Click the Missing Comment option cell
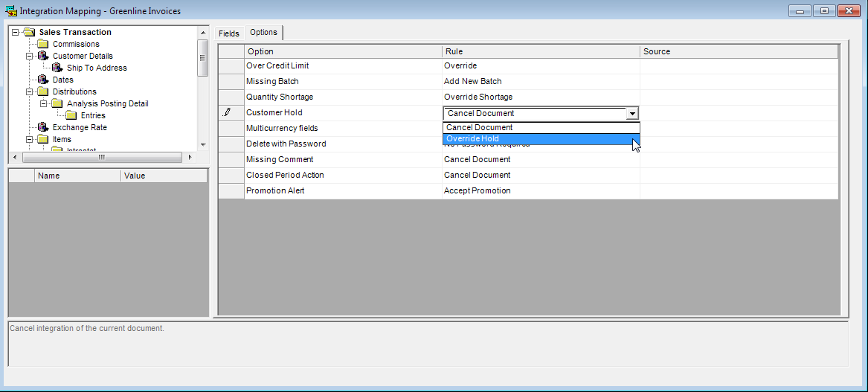 (343, 159)
